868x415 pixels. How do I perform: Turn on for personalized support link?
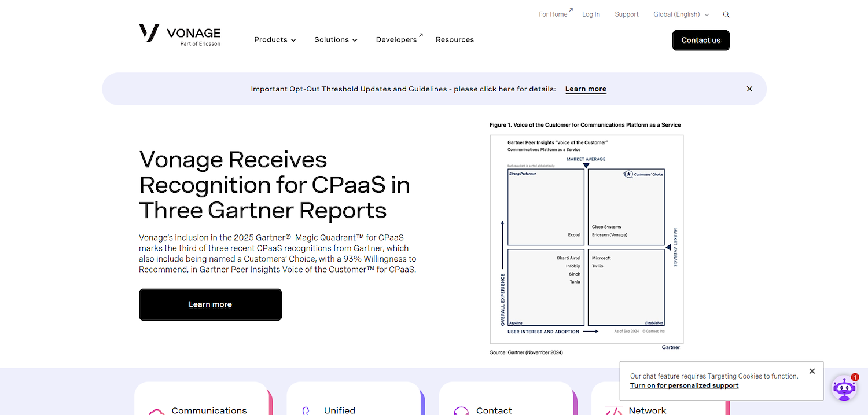point(684,385)
